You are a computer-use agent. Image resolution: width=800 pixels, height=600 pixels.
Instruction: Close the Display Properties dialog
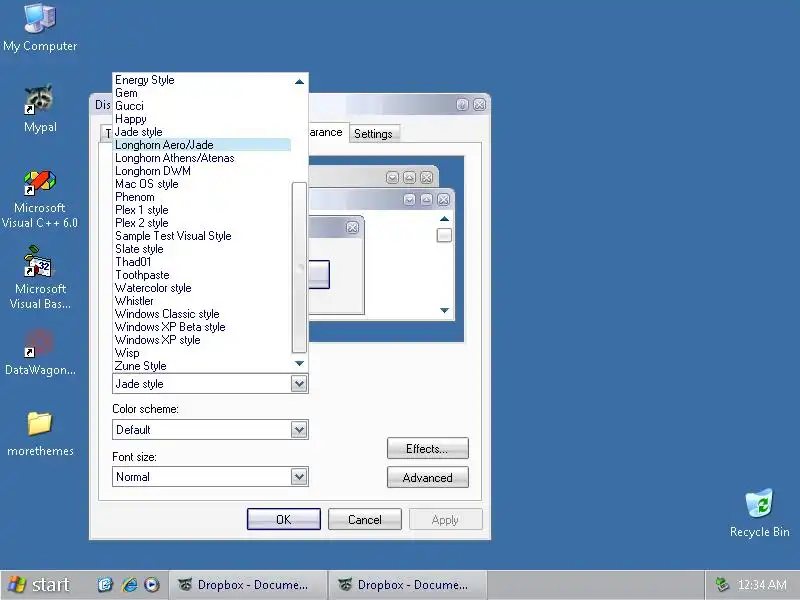pyautogui.click(x=480, y=105)
